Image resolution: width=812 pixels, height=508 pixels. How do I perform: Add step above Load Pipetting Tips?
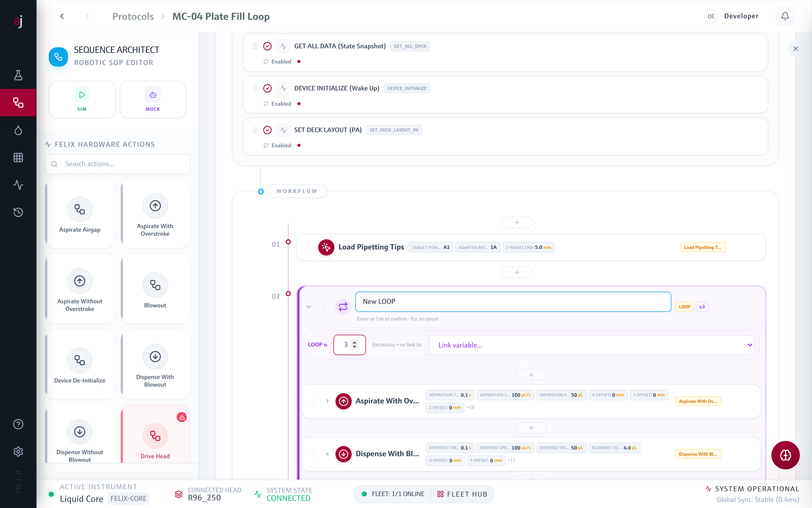(x=517, y=223)
